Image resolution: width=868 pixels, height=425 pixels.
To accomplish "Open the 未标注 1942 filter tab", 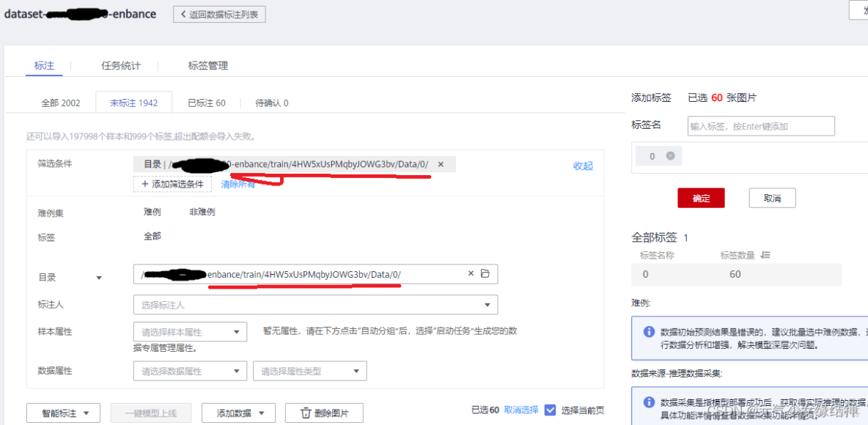I will [133, 103].
